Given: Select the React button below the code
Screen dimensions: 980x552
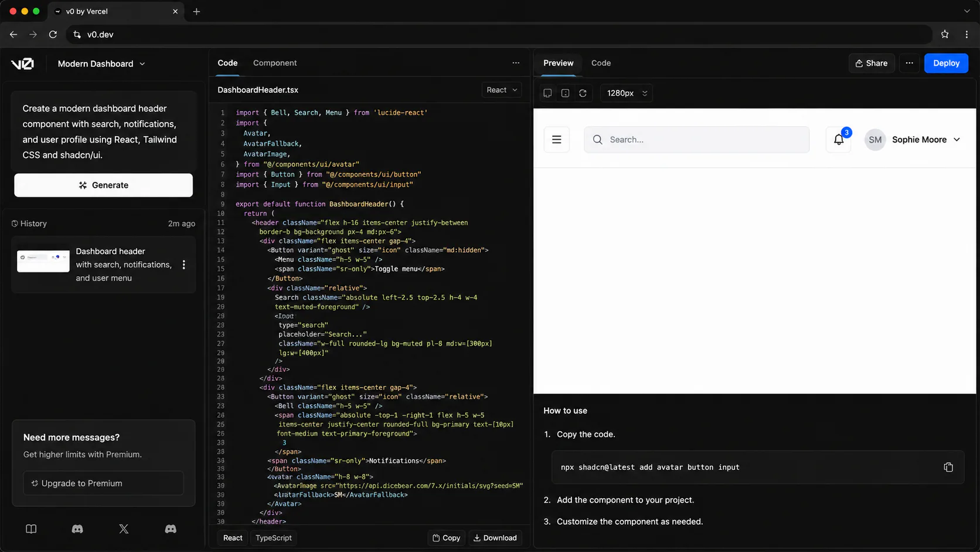Looking at the screenshot, I should click(x=233, y=537).
